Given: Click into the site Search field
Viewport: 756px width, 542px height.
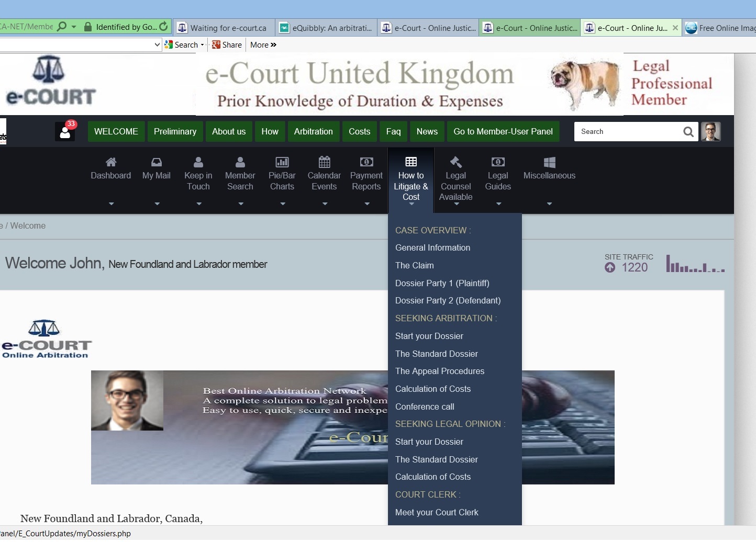Looking at the screenshot, I should 628,132.
